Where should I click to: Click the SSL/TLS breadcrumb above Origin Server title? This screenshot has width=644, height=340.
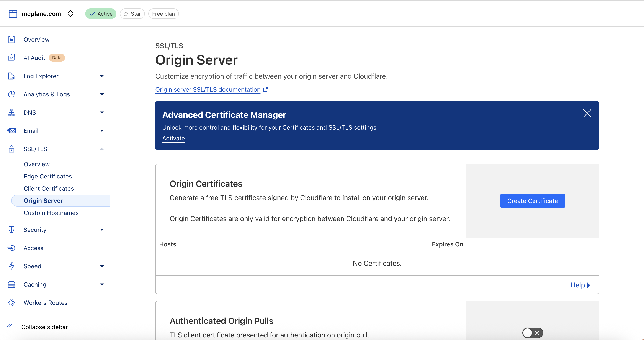169,46
